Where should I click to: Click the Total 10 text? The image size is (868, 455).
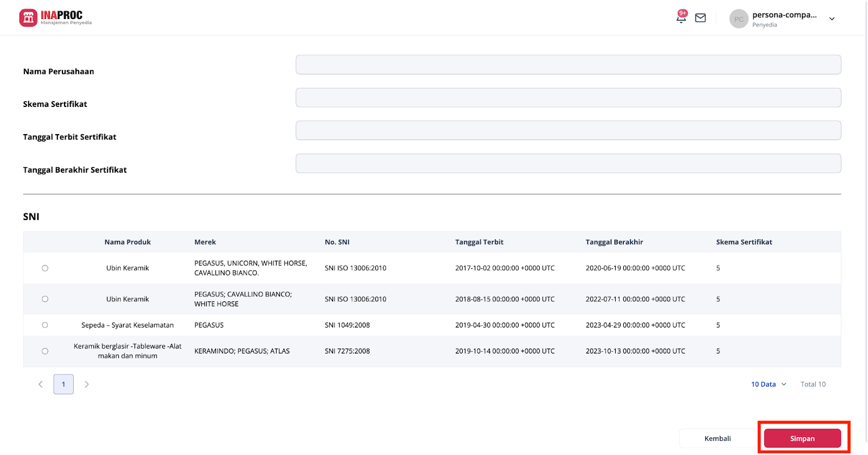(813, 384)
